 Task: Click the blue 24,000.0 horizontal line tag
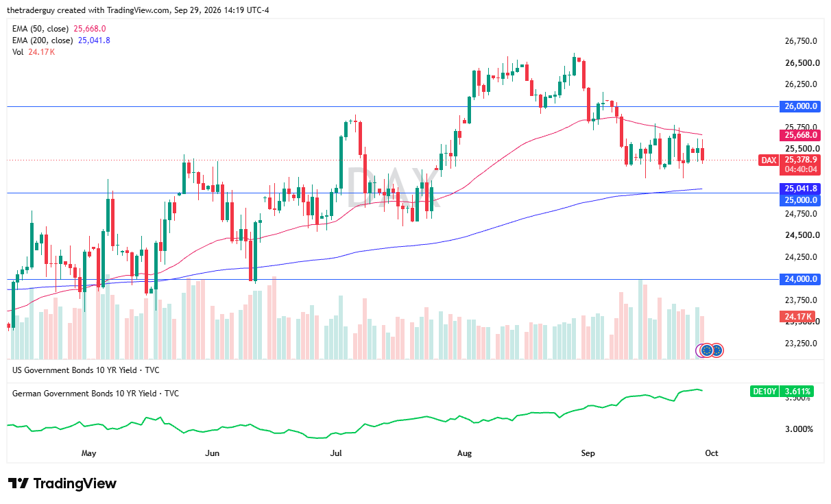[x=799, y=279]
